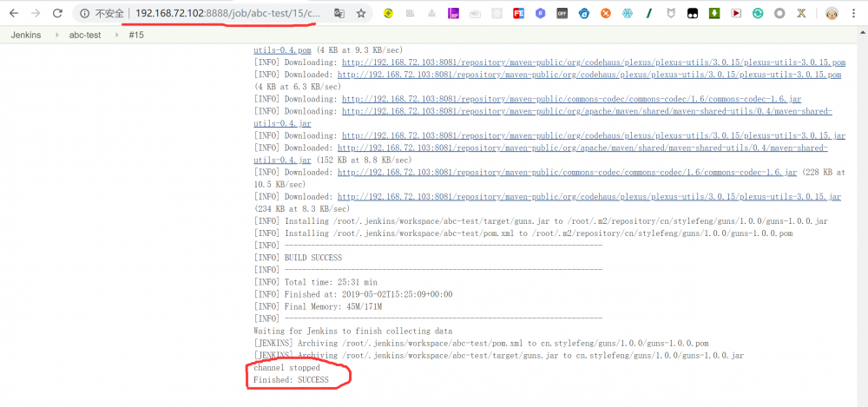Open the purple hexagon R extension
The width and height of the screenshot is (868, 407).
coord(540,13)
